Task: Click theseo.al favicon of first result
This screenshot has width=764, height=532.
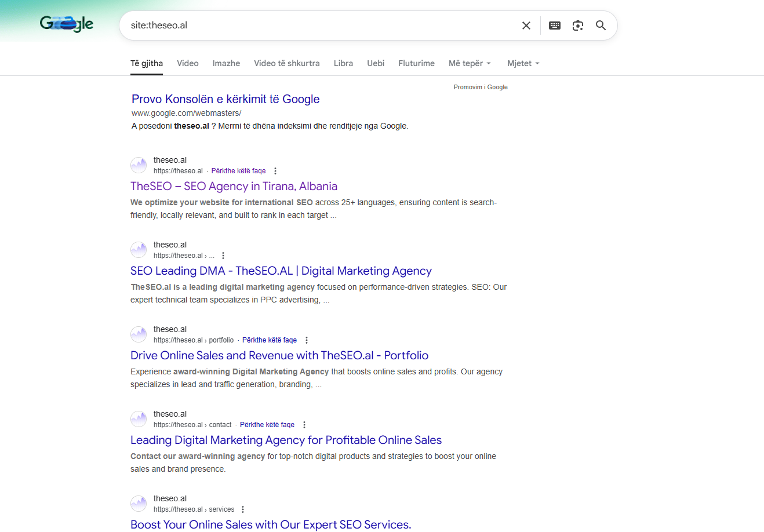Action: pyautogui.click(x=139, y=165)
